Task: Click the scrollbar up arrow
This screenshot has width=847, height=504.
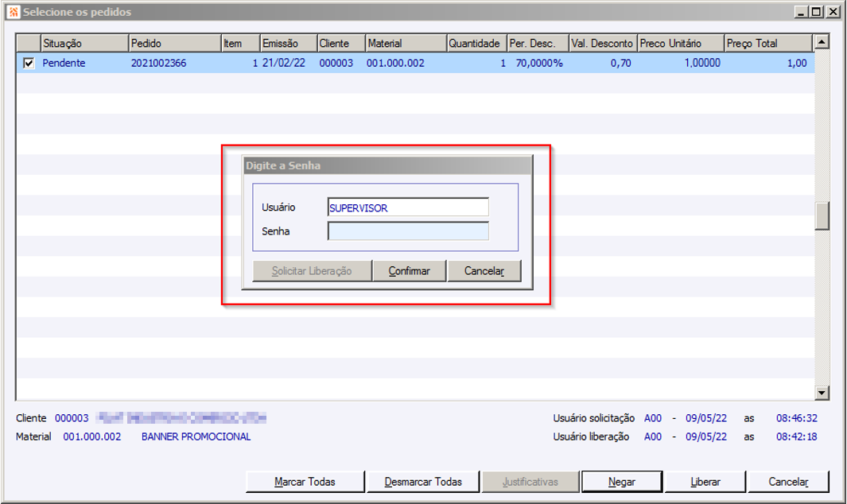Action: pos(822,42)
